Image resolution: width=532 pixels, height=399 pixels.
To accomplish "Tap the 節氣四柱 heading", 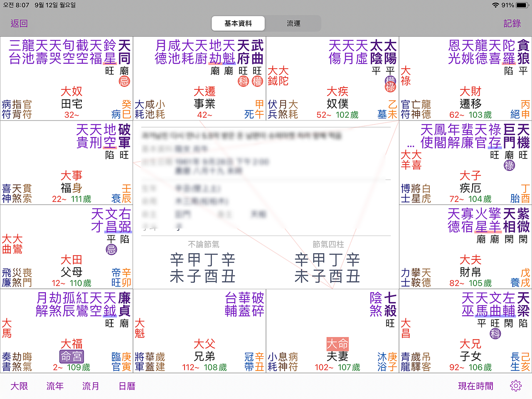I will [x=328, y=244].
